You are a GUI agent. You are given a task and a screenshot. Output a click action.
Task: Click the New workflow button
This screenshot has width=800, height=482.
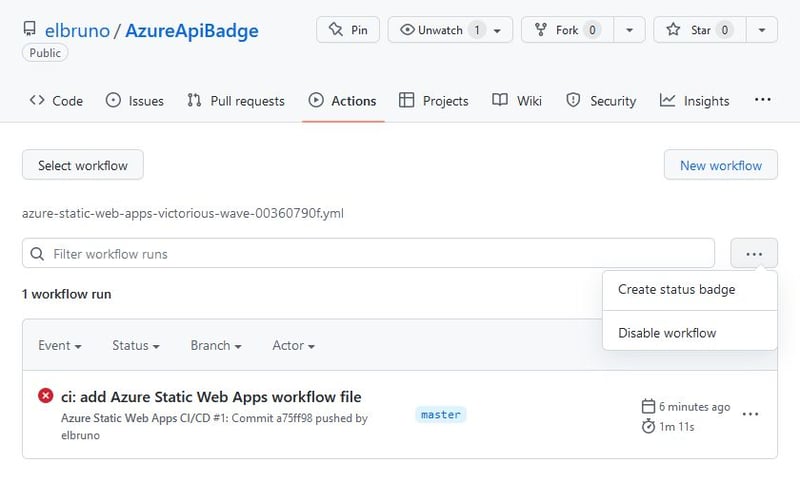point(720,165)
